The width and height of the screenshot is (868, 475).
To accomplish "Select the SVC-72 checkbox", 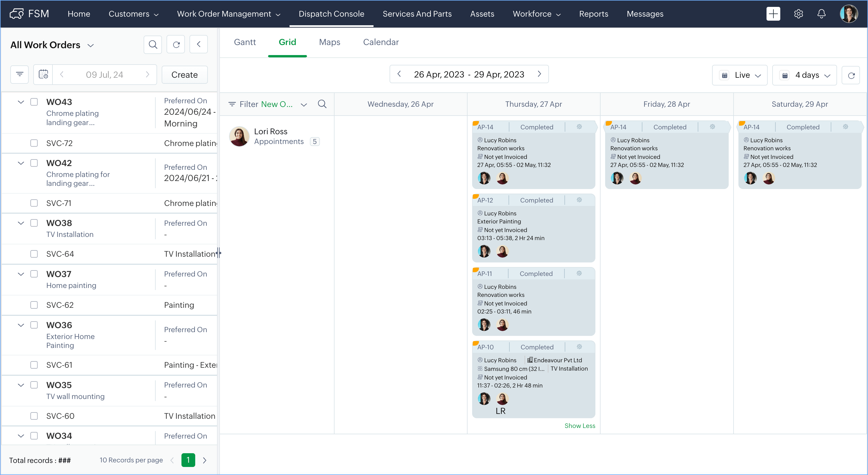I will pos(34,143).
